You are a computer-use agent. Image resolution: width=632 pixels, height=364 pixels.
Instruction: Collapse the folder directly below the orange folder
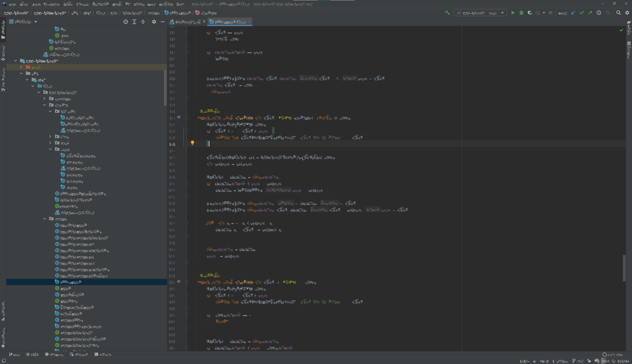click(x=21, y=73)
